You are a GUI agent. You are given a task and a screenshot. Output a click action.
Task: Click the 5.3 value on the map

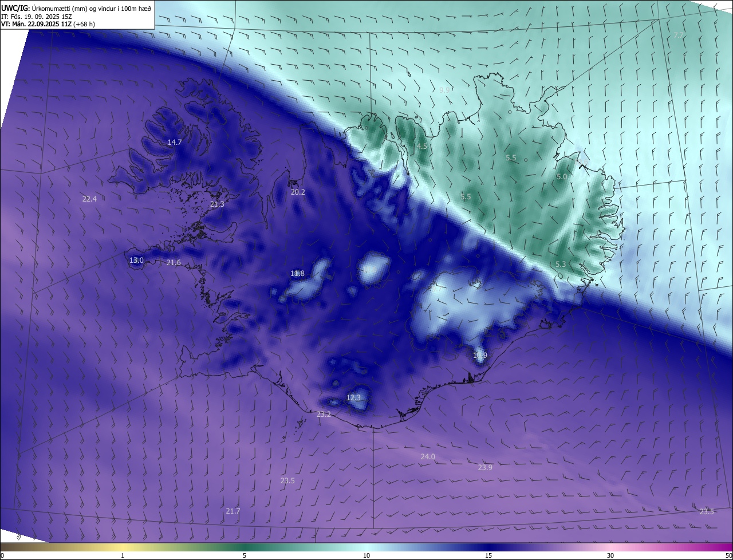point(561,264)
